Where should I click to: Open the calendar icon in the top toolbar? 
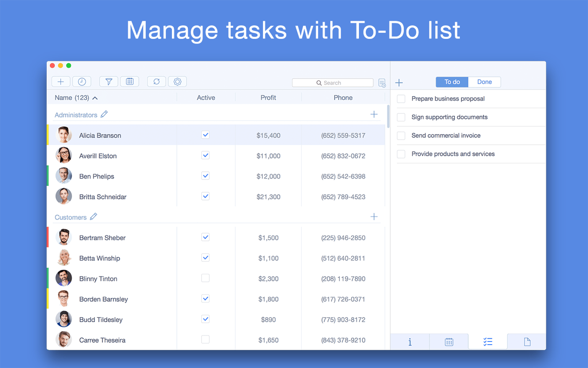click(129, 81)
